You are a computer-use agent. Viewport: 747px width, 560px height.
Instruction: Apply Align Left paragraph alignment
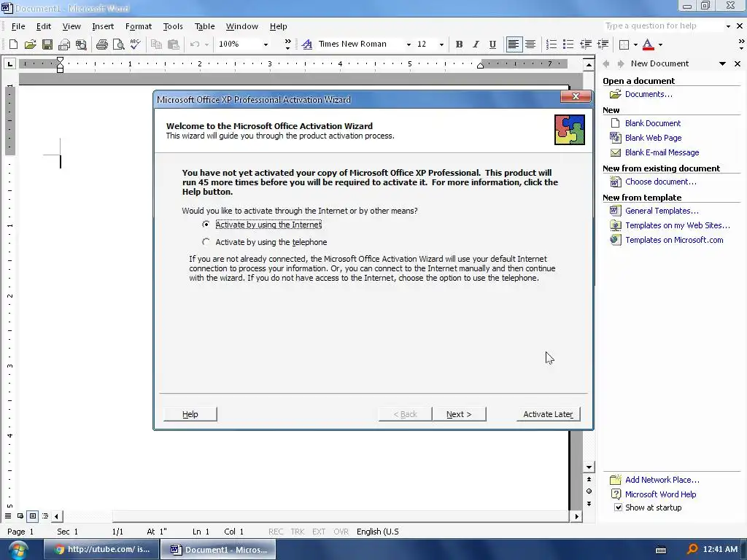click(513, 44)
